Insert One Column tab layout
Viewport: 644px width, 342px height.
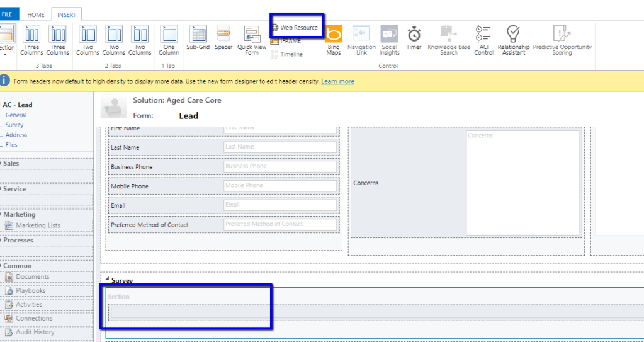click(x=169, y=40)
